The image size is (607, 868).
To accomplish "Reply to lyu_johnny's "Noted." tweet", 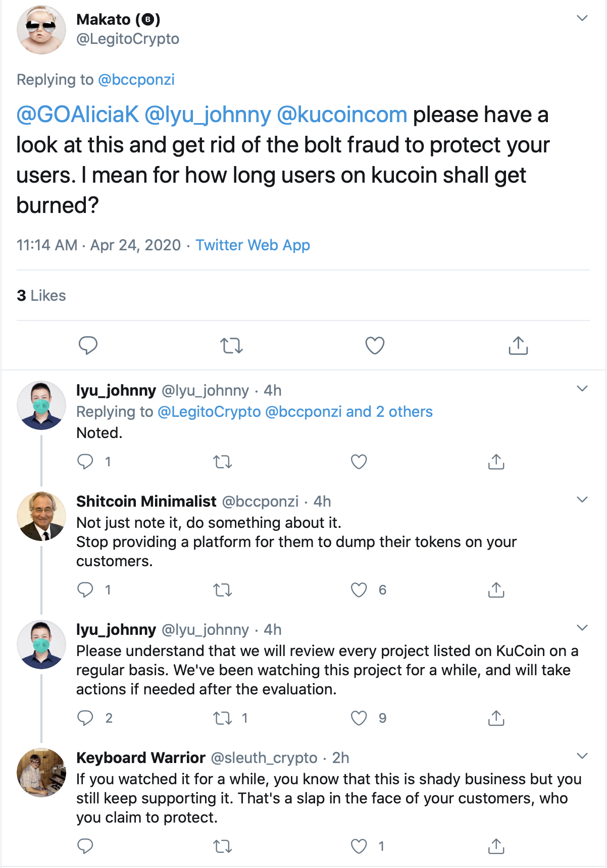I will click(85, 462).
